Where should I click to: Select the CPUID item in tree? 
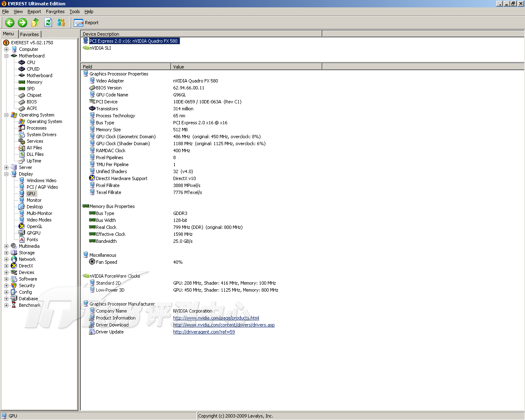pyautogui.click(x=33, y=69)
